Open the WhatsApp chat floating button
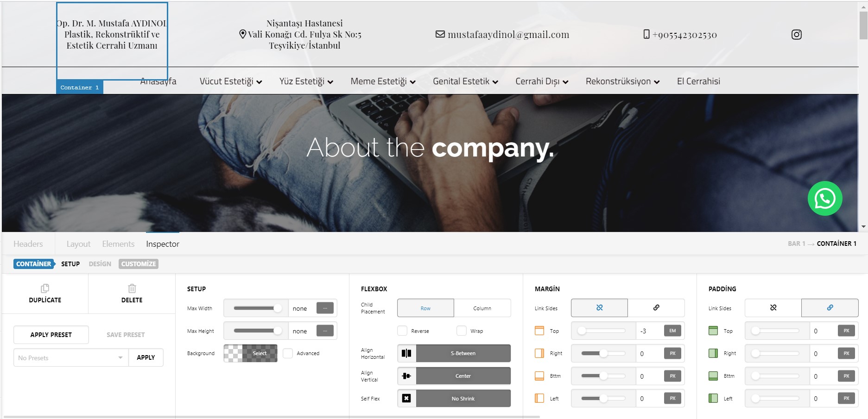 [824, 199]
